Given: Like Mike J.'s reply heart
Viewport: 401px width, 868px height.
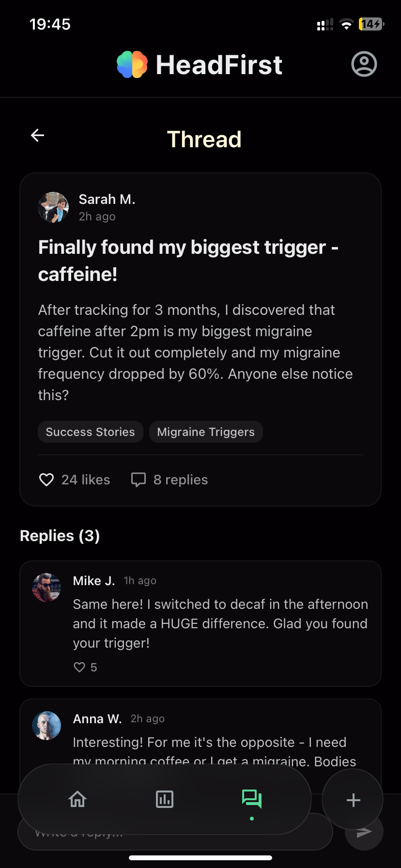Looking at the screenshot, I should point(79,667).
